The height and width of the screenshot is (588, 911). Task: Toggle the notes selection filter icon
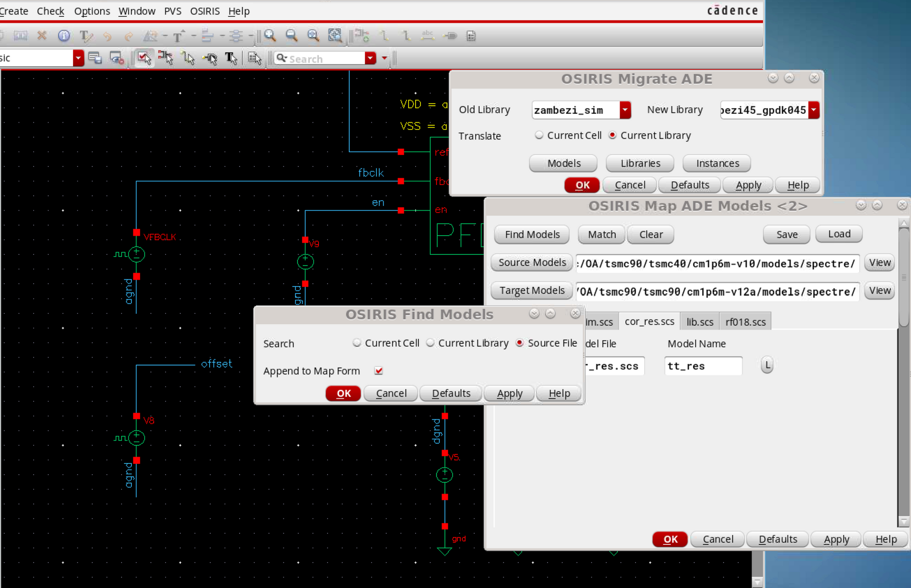click(x=255, y=58)
